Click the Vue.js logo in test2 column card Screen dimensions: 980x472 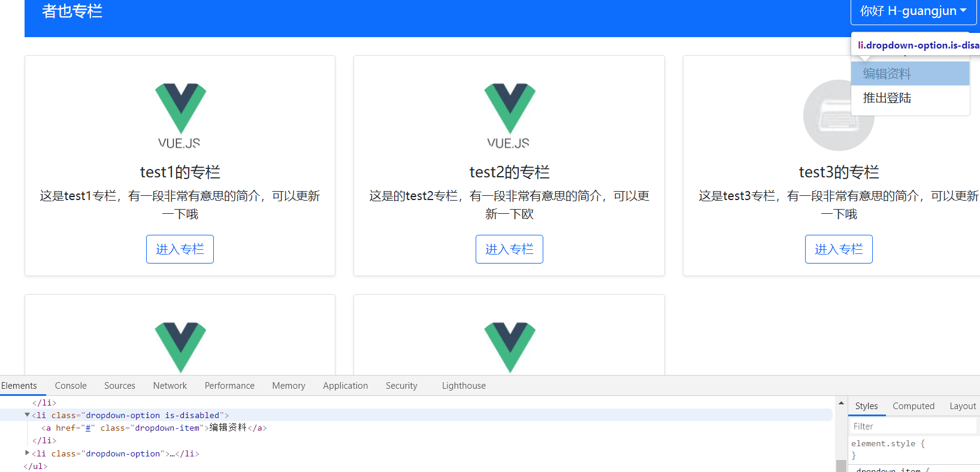coord(509,115)
